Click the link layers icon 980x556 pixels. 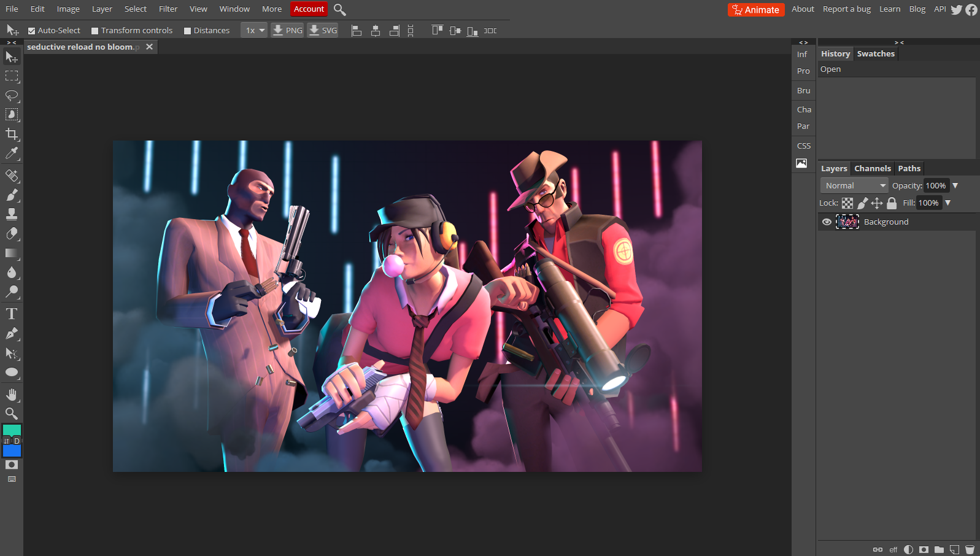click(878, 549)
